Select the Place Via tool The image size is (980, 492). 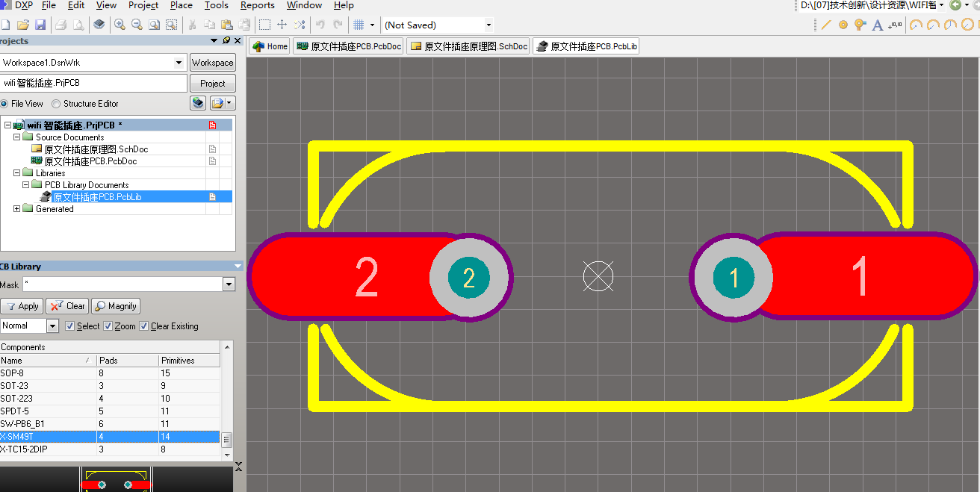point(860,25)
